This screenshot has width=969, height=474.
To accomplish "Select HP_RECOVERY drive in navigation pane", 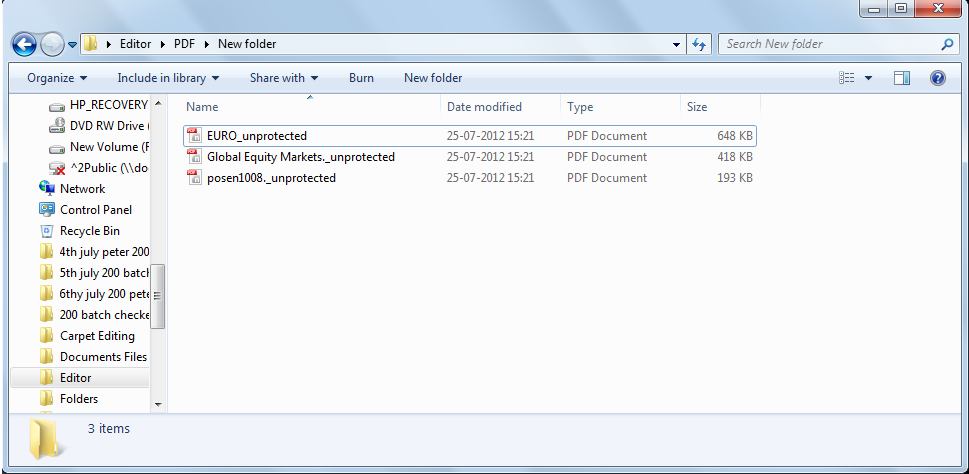I will (109, 105).
